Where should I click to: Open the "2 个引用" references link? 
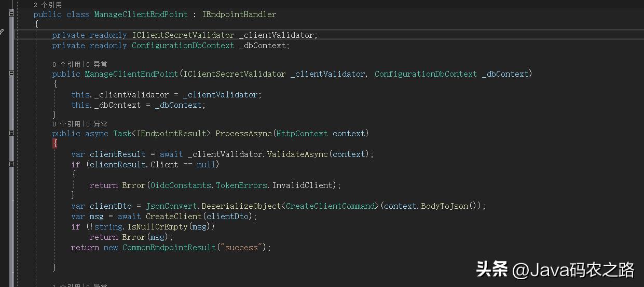coord(48,5)
